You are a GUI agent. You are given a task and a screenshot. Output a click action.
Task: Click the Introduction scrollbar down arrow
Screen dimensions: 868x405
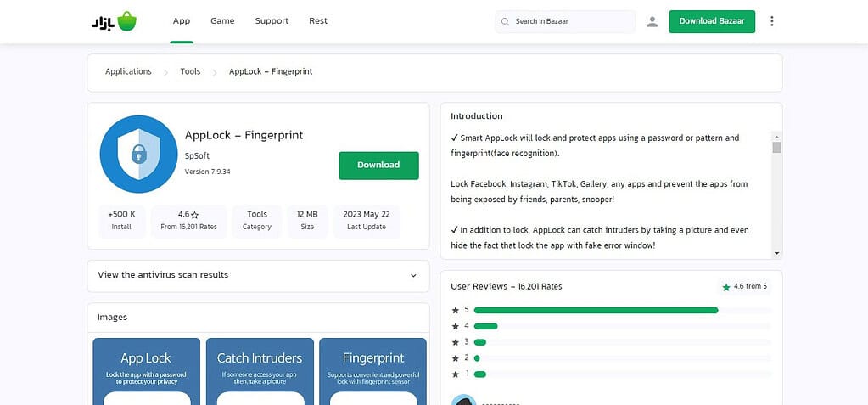pyautogui.click(x=776, y=253)
